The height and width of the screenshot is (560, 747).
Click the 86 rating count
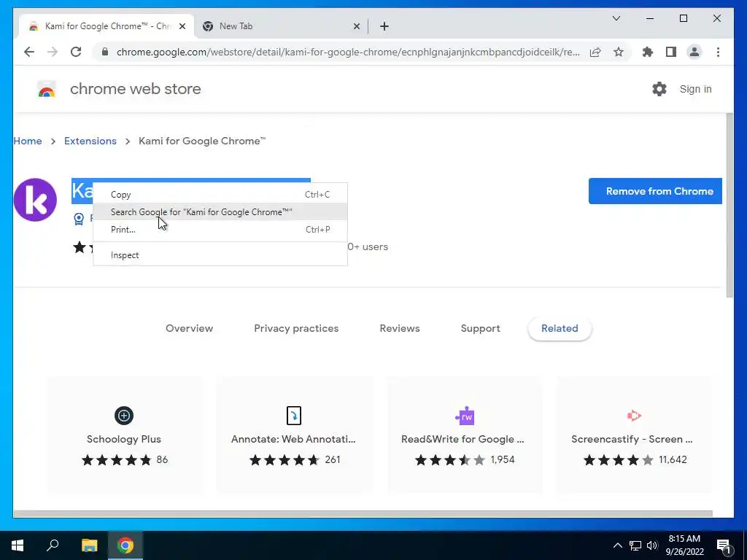pos(162,459)
